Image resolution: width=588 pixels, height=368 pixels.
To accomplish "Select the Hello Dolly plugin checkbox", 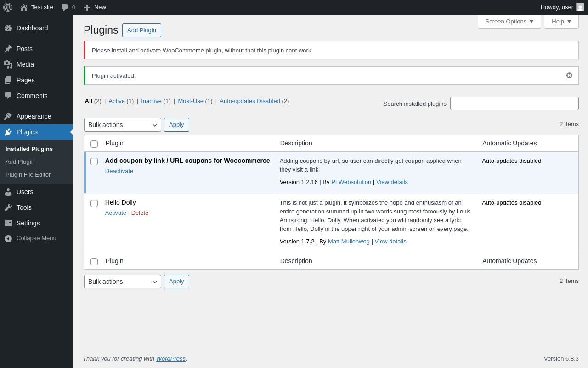I will 94,203.
